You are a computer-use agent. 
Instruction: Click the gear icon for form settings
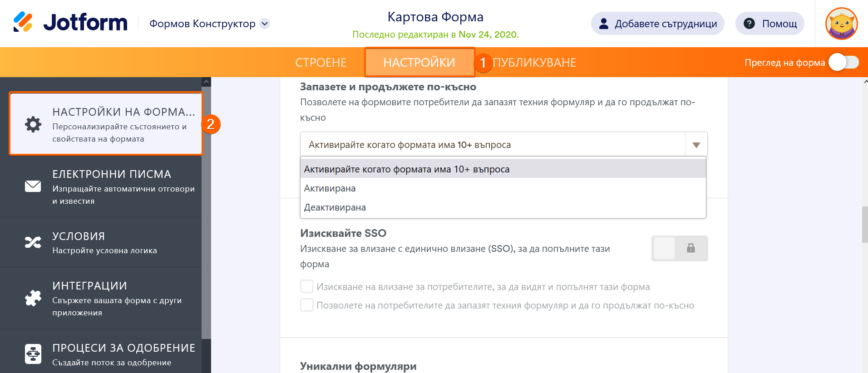pos(33,124)
